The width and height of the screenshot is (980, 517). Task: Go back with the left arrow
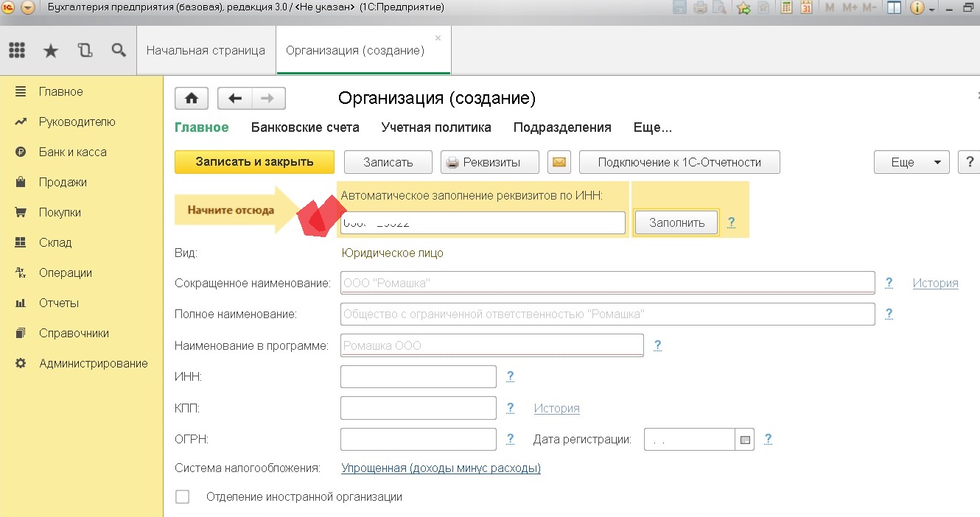tap(234, 98)
